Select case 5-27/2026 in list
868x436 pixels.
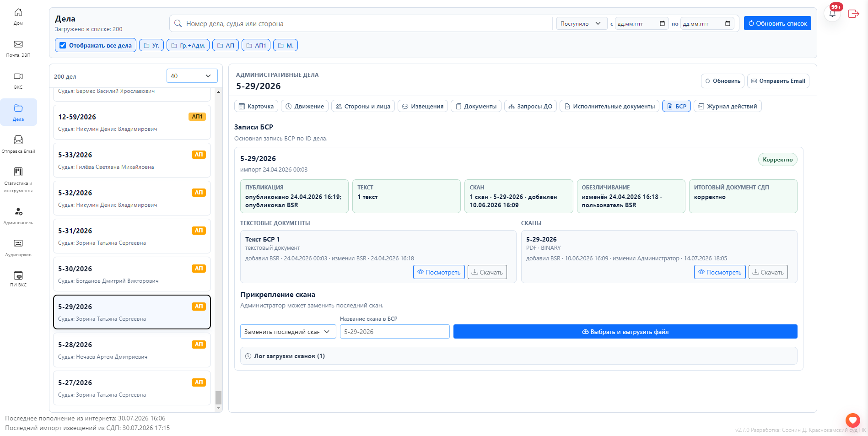click(x=132, y=388)
